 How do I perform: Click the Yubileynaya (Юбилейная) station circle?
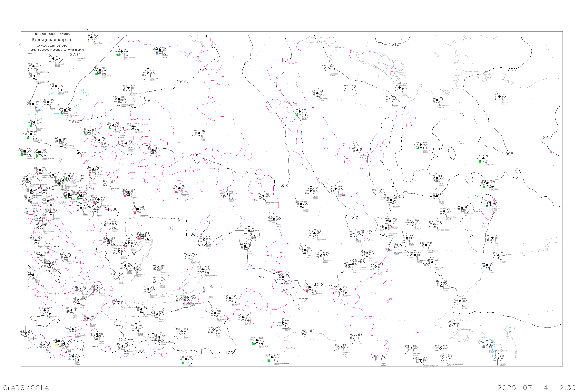(x=437, y=100)
